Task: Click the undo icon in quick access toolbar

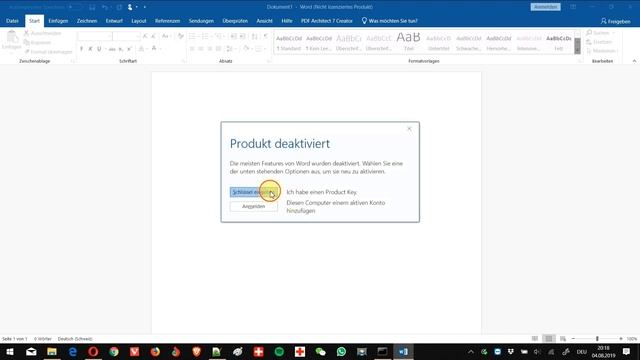Action: tap(105, 7)
